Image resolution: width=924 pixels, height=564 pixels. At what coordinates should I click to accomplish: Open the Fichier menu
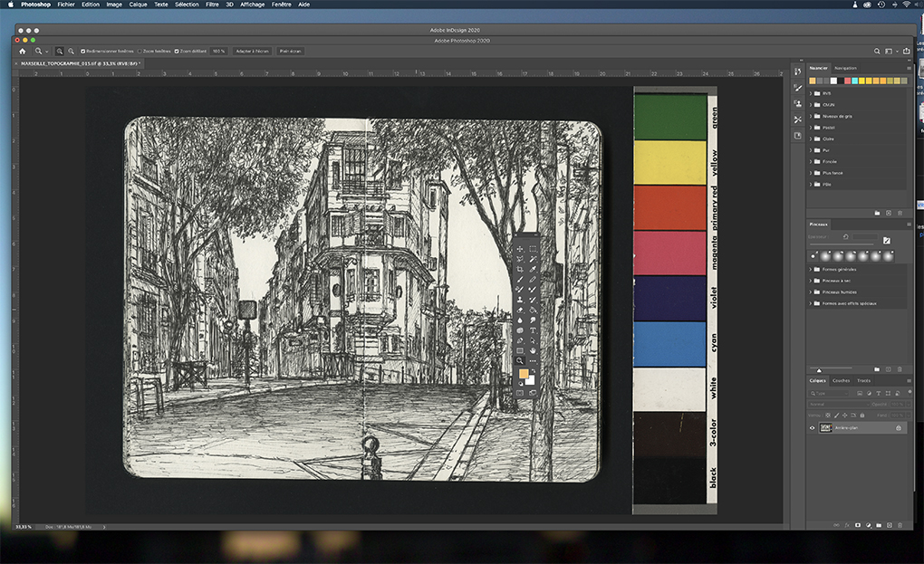(66, 5)
